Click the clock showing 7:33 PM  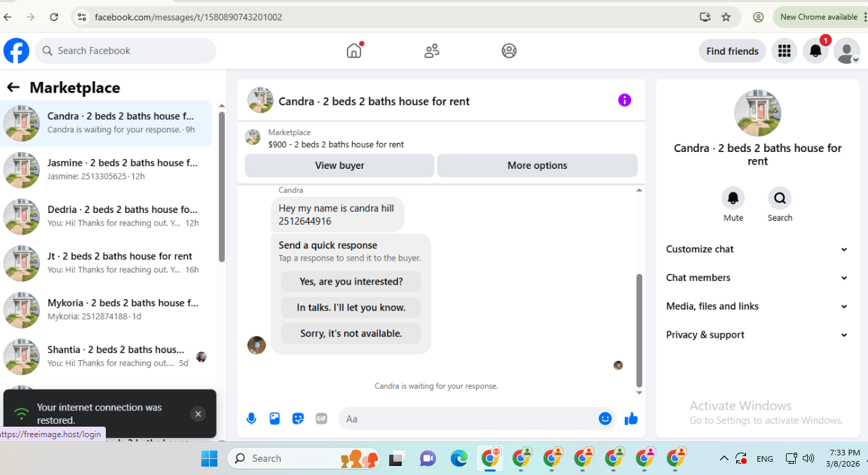845,453
